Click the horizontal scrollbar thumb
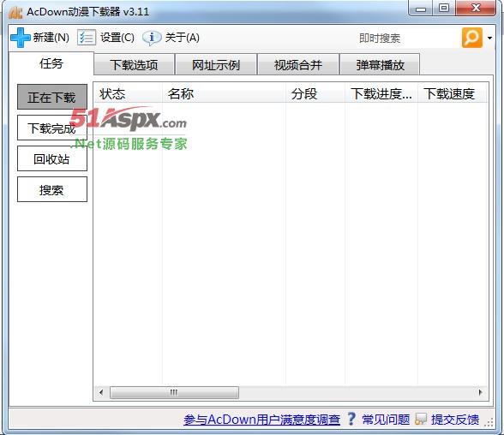 174,392
